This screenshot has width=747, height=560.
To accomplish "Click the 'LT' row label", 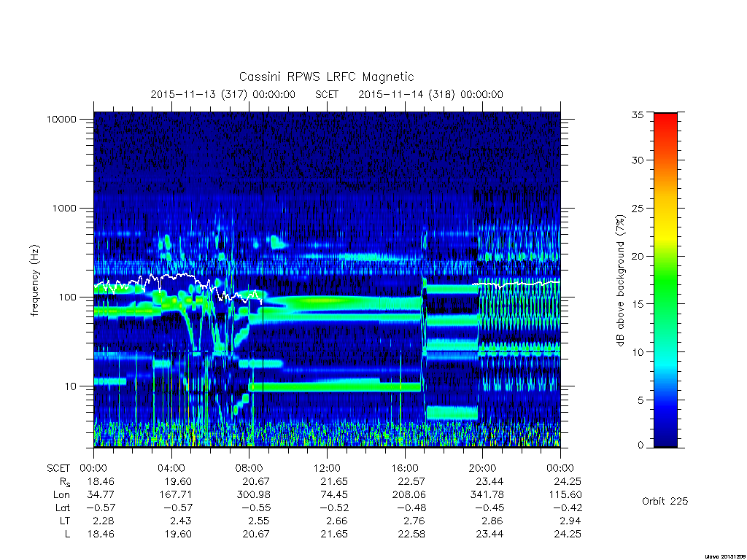I will [x=65, y=521].
